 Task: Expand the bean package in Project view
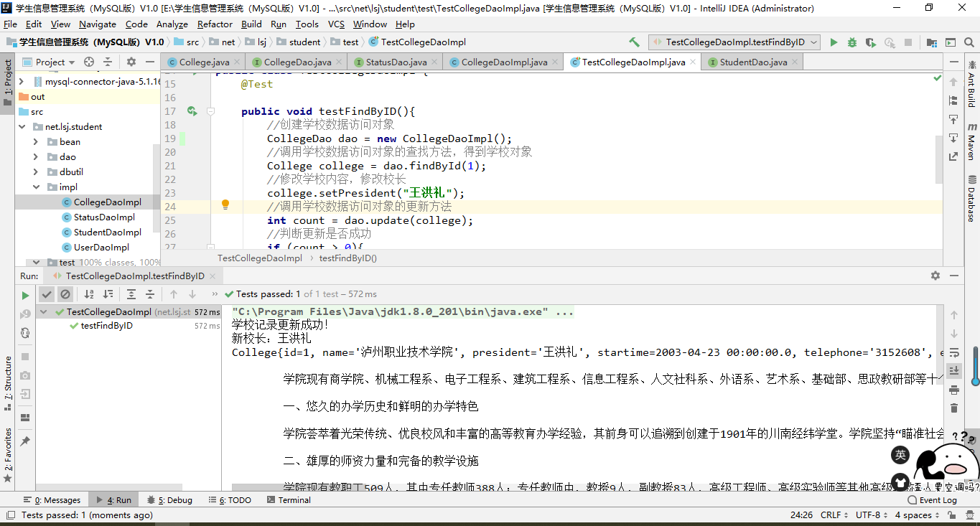34,141
